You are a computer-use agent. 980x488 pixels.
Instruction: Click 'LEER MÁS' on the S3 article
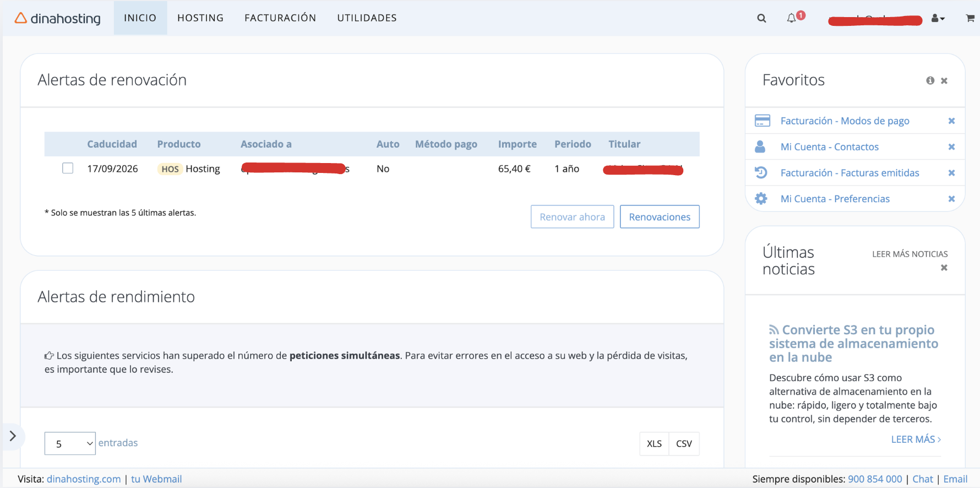tap(916, 440)
